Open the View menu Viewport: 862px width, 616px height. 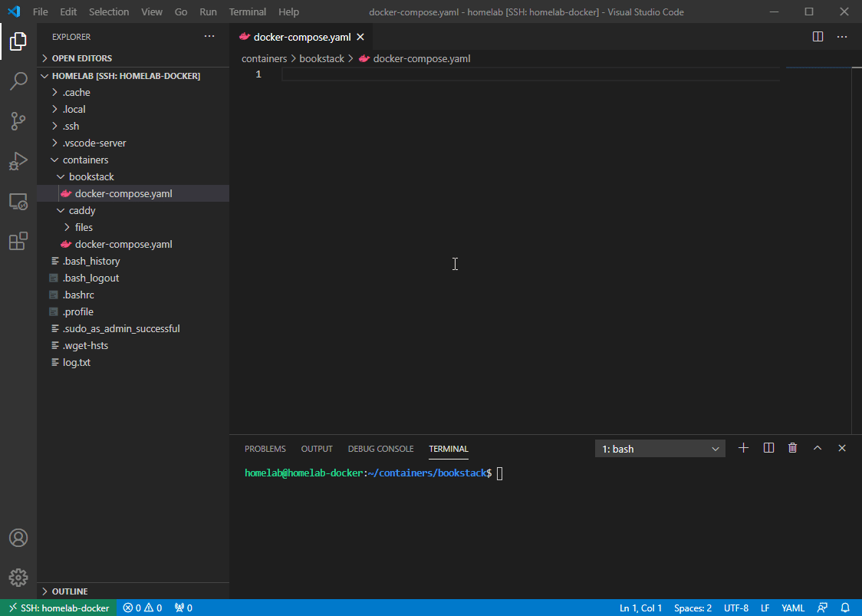(152, 12)
